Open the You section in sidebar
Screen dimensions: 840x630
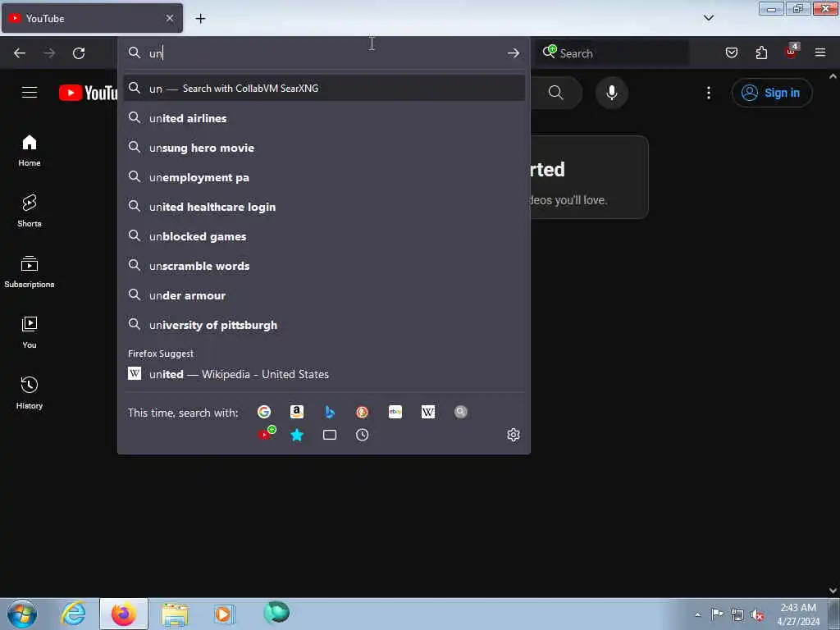[30, 333]
